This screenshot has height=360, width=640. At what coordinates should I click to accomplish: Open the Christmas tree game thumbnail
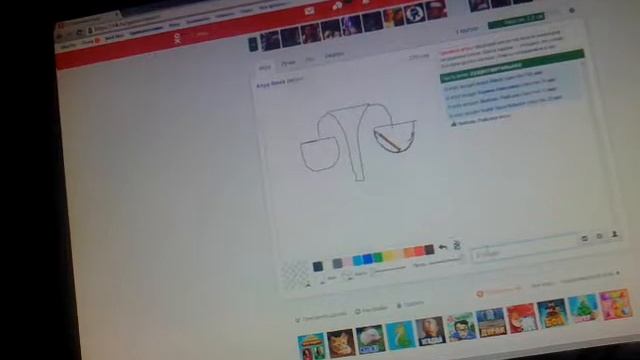point(583,308)
